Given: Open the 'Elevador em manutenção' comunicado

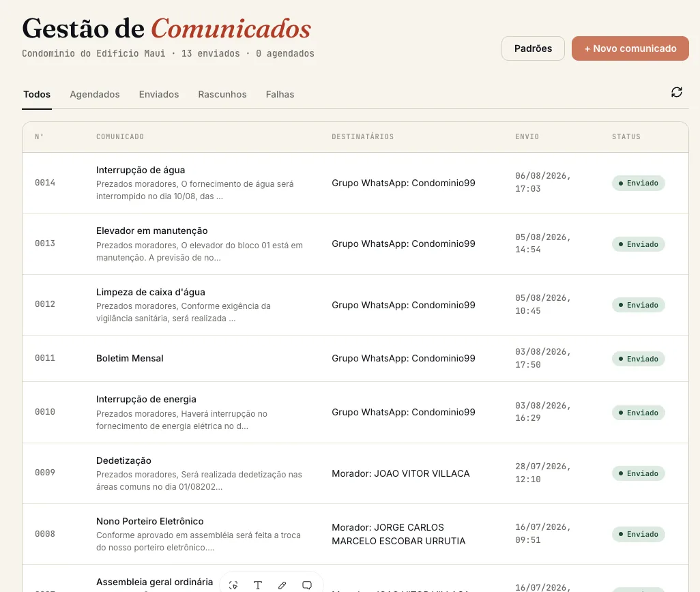Looking at the screenshot, I should pos(151,231).
